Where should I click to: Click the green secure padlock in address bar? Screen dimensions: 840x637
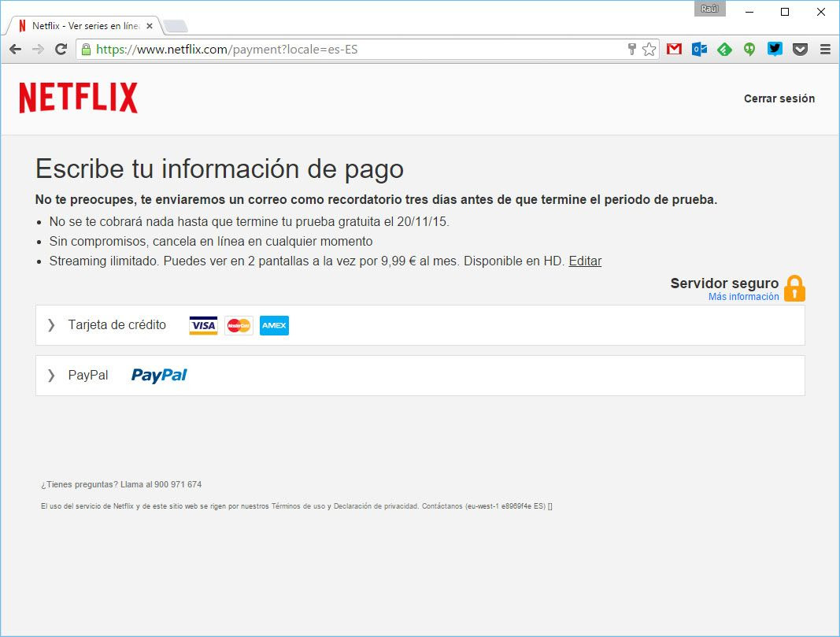(86, 50)
